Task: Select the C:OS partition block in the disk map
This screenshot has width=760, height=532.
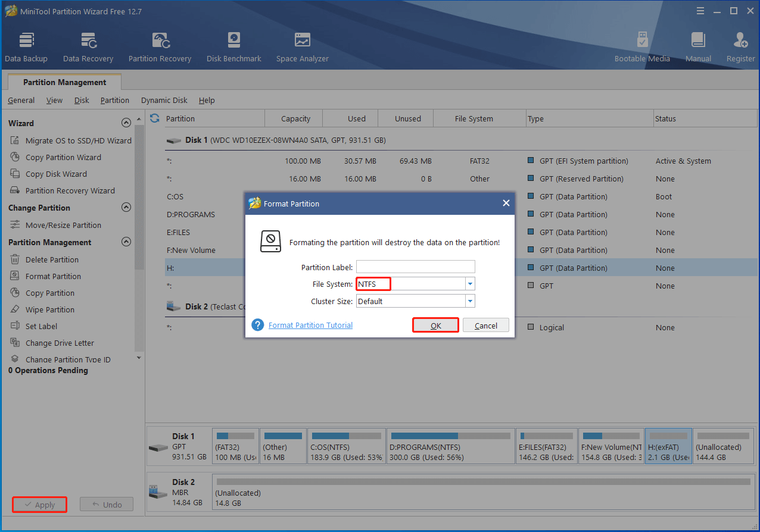Action: pyautogui.click(x=347, y=446)
